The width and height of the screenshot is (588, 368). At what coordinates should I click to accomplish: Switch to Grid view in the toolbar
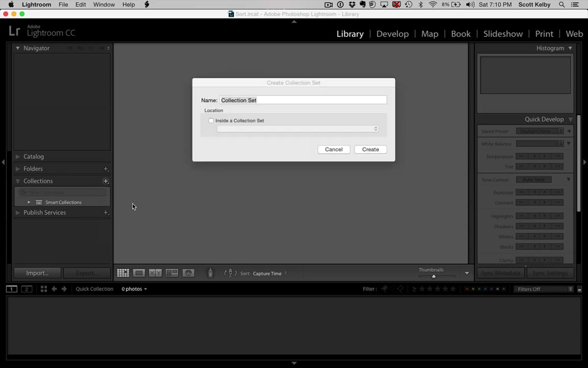pyautogui.click(x=123, y=273)
